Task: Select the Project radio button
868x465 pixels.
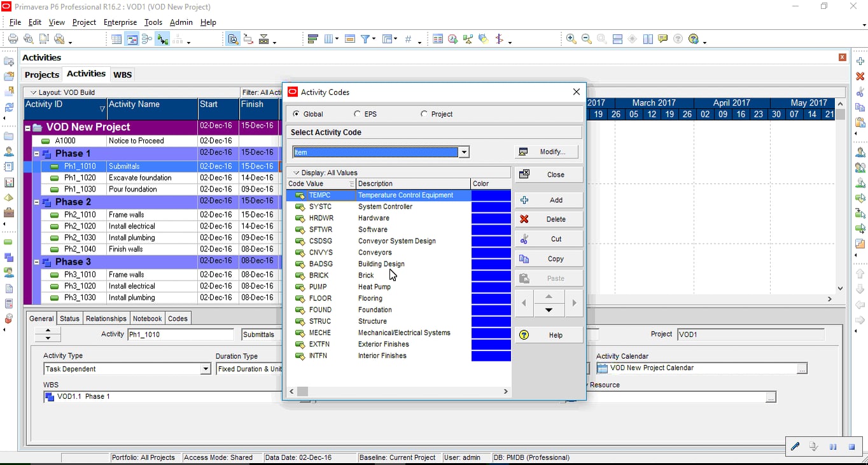Action: pos(424,114)
